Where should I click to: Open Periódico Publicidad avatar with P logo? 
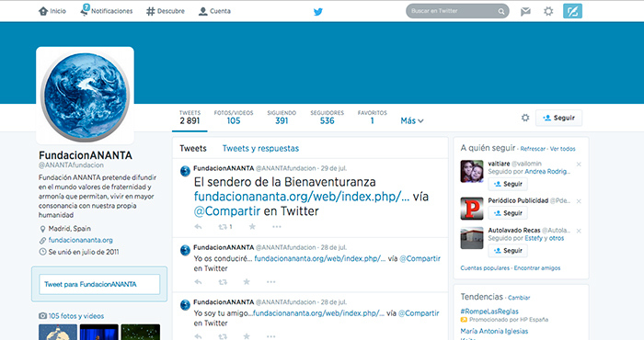[x=472, y=209]
